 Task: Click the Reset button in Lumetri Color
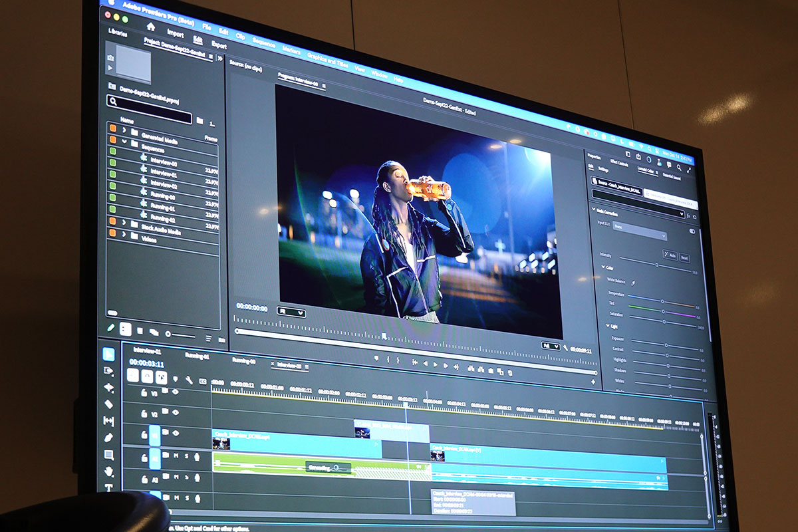coord(684,258)
